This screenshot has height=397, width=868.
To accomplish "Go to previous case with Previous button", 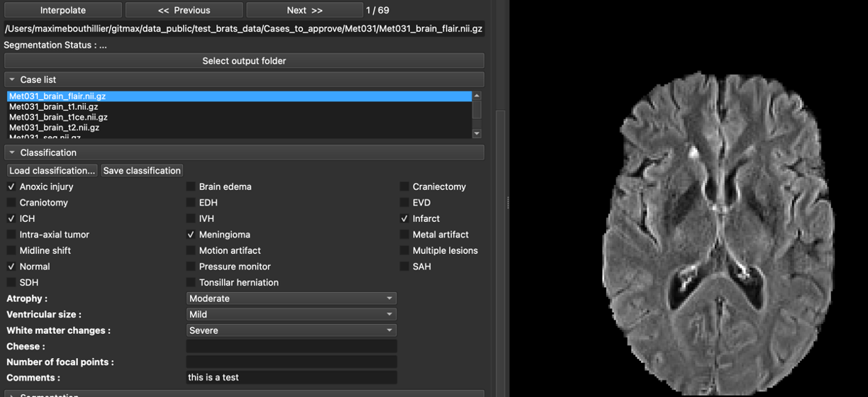I will click(184, 10).
